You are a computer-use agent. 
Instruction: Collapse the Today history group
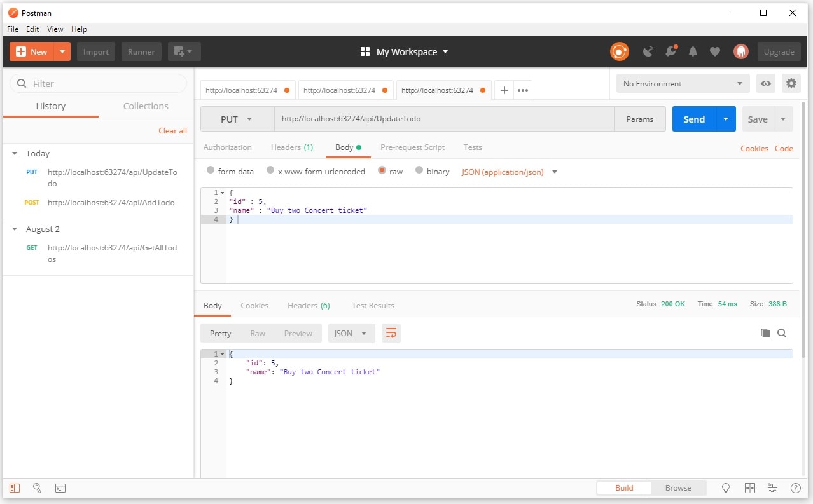15,154
